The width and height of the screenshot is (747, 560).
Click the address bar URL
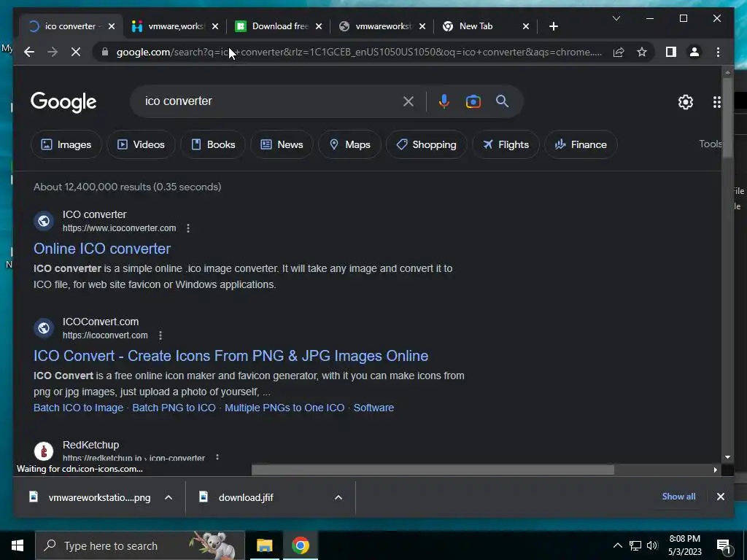[359, 52]
